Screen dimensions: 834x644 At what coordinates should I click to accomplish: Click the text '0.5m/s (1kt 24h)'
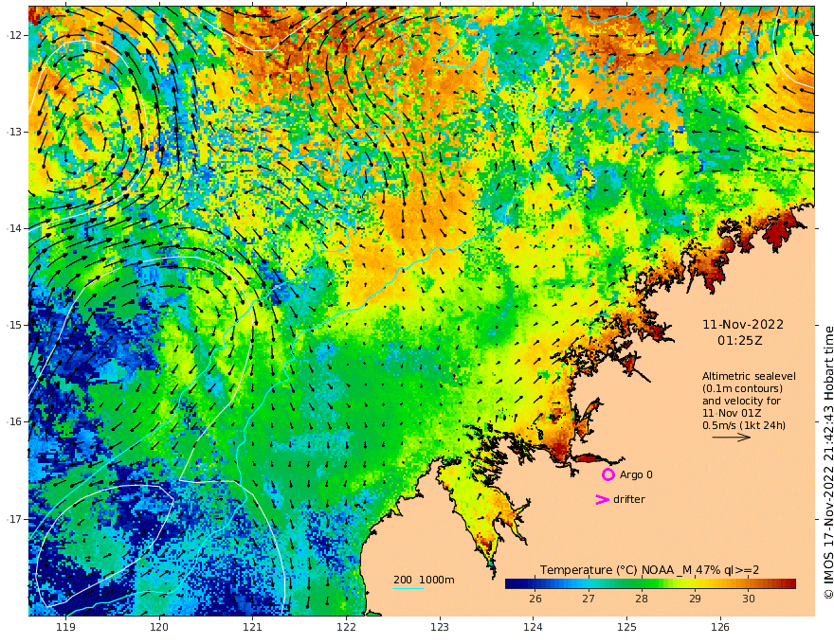744,425
